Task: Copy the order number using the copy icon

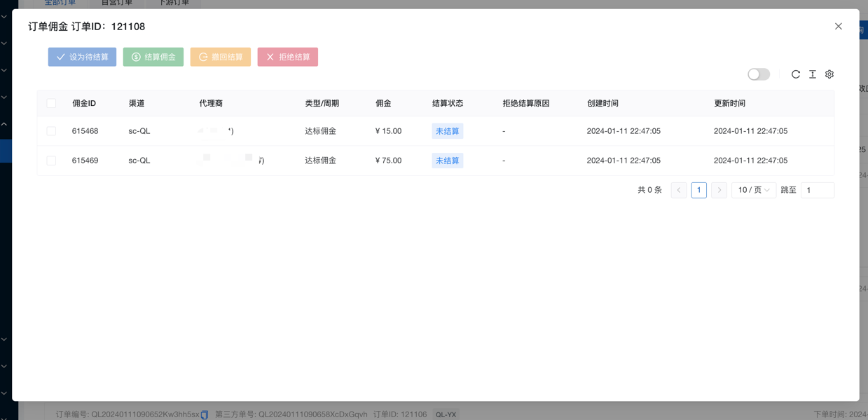Action: (x=205, y=414)
